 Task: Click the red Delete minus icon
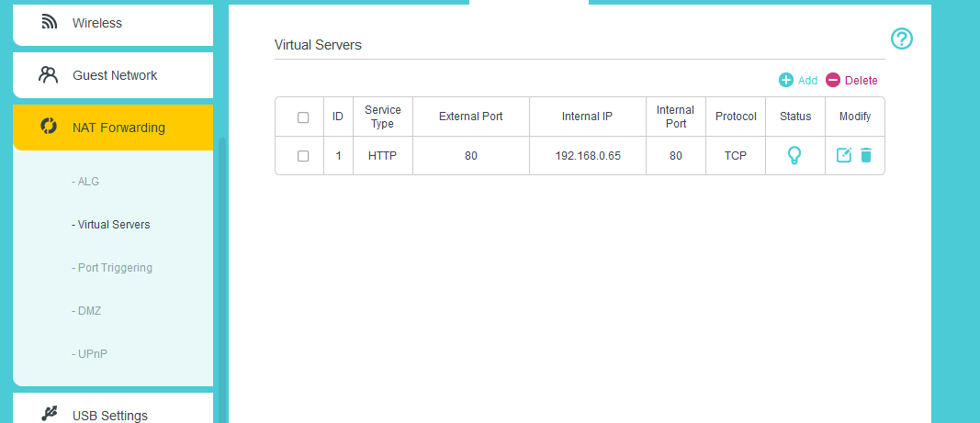click(833, 81)
